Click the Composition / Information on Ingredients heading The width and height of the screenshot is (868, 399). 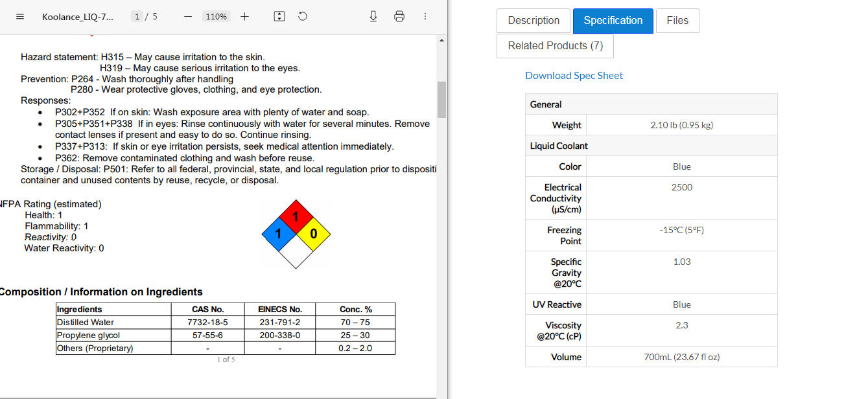pos(100,292)
